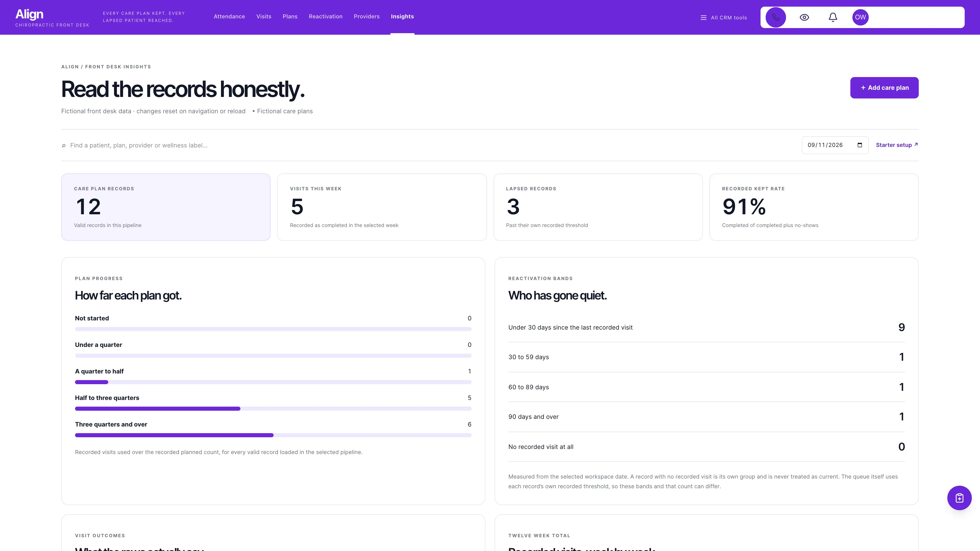
Task: Click the 'Who has gone quiet.' heading
Action: pos(557,295)
